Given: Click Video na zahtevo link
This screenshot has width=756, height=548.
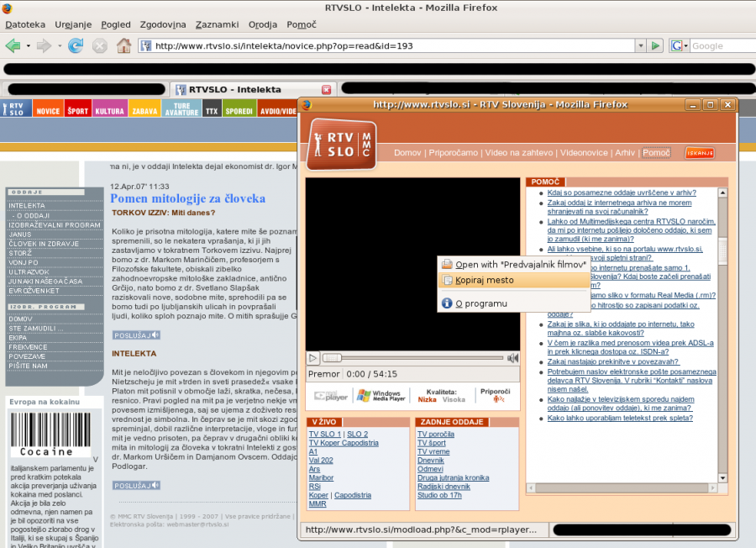Looking at the screenshot, I should click(519, 153).
